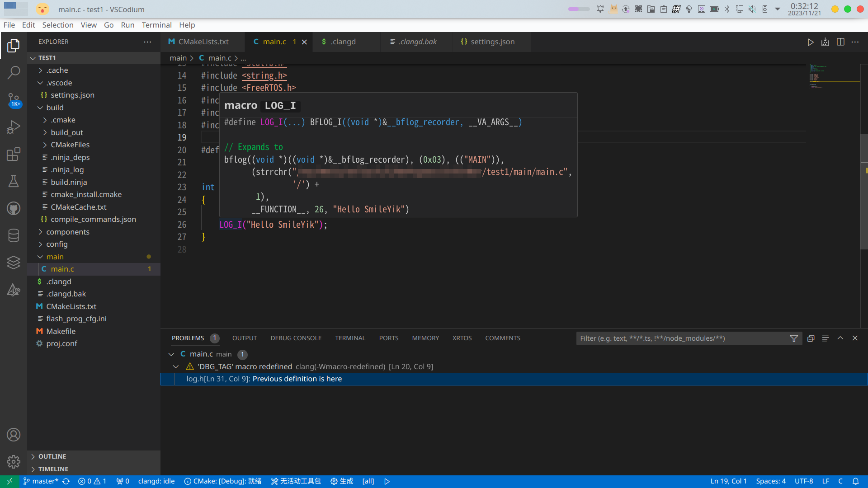868x488 pixels.
Task: Open the Problems filter options funnel
Action: pyautogui.click(x=794, y=338)
